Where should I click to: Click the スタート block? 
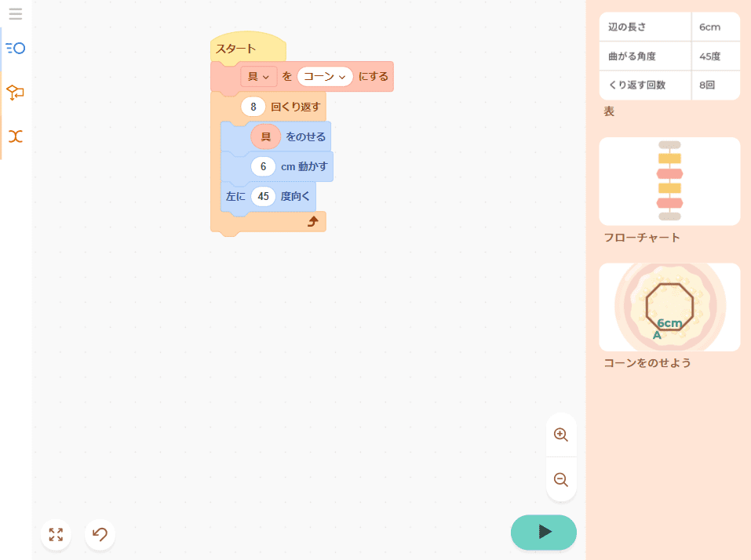point(237,49)
